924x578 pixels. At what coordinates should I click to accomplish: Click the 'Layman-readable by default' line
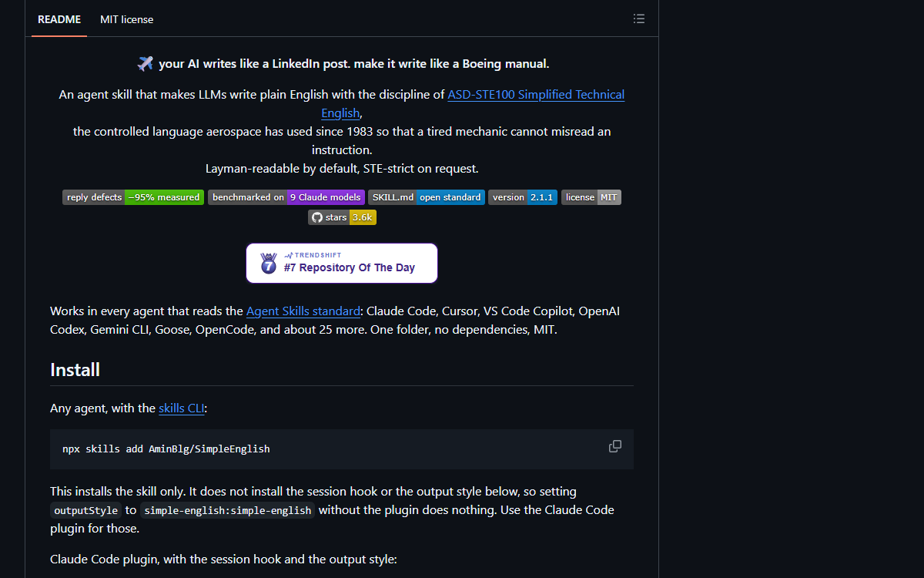(342, 169)
